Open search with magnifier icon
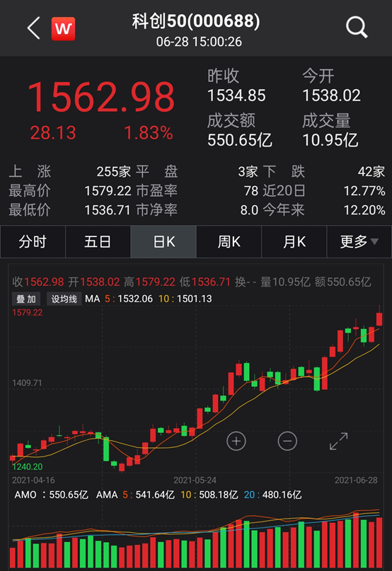392x571 pixels. click(357, 28)
